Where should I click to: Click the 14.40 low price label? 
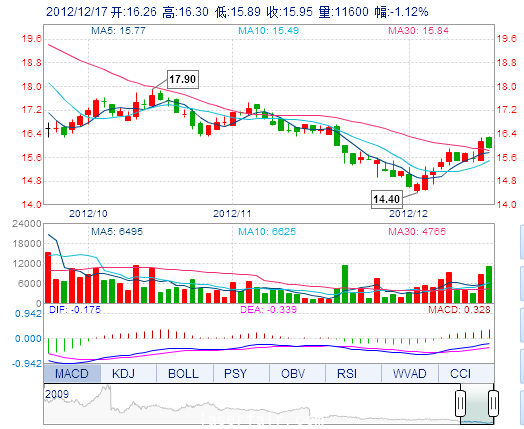(x=387, y=199)
